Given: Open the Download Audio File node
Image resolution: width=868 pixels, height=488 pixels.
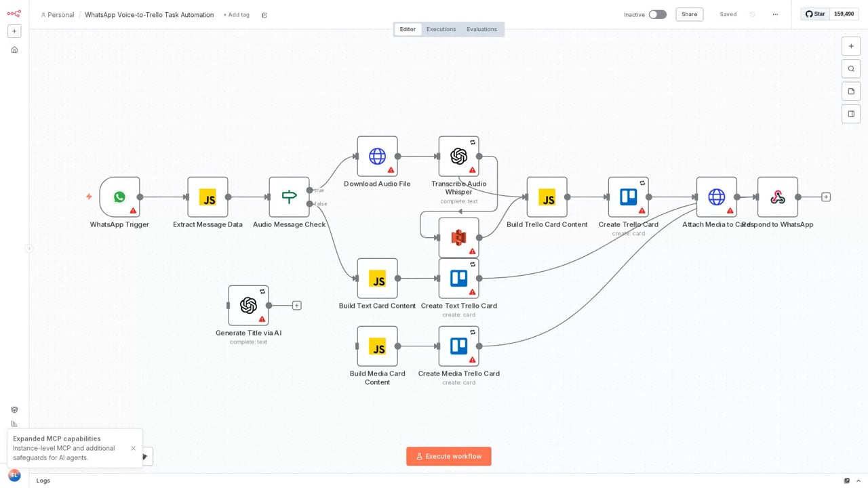Looking at the screenshot, I should point(377,157).
